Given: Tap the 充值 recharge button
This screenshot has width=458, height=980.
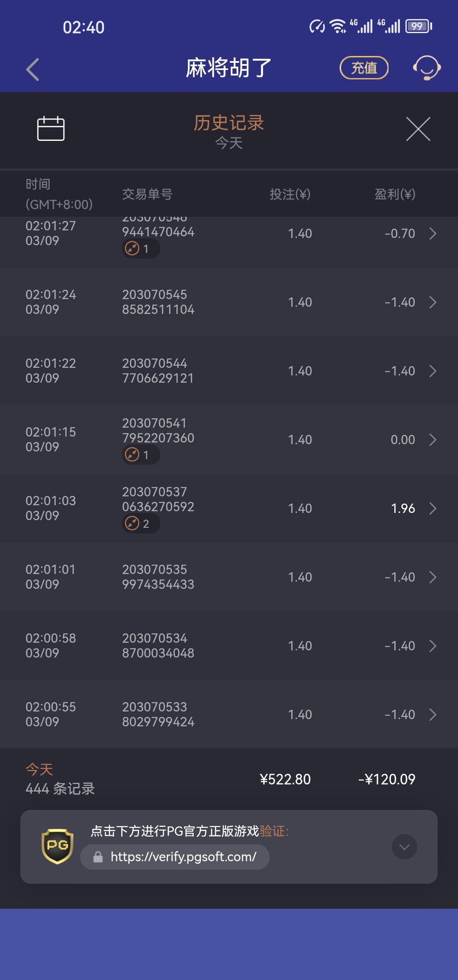Looking at the screenshot, I should tap(364, 68).
